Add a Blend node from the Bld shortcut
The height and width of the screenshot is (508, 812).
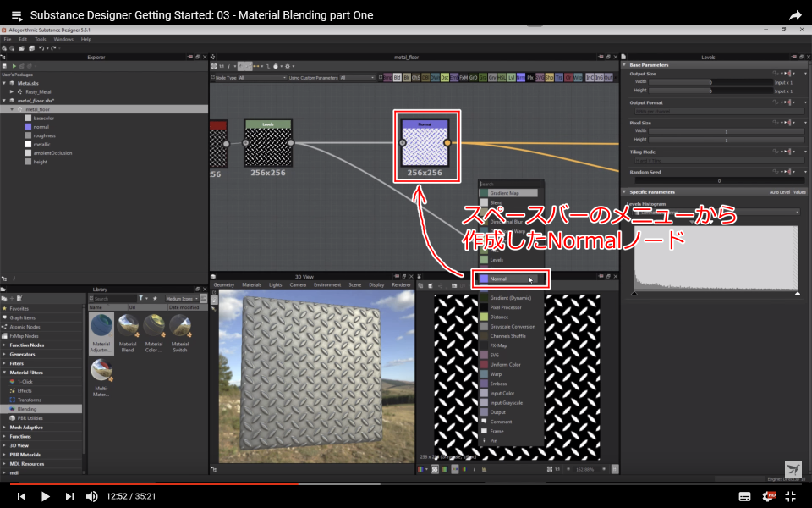398,78
